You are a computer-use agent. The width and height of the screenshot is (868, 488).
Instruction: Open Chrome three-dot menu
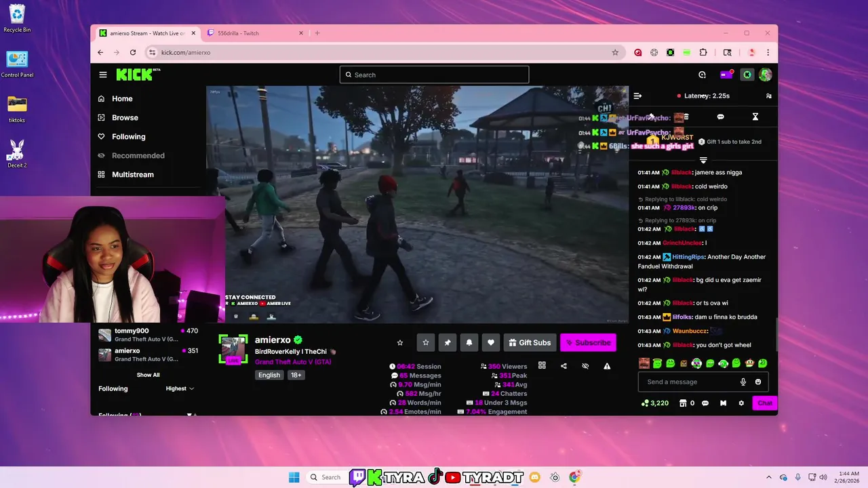point(768,52)
